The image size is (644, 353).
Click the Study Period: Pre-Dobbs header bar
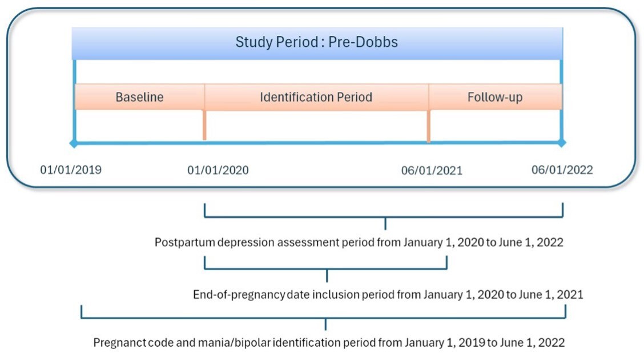tap(317, 43)
